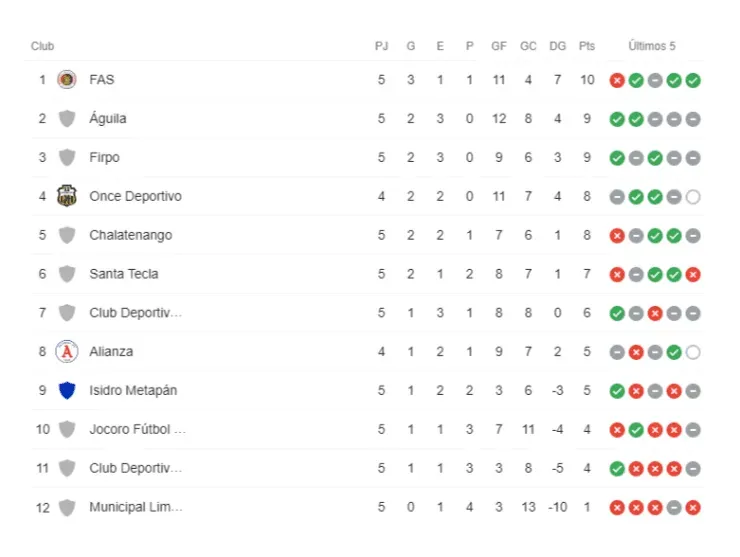Click Alianza's empty upcoming match circle
Screen dimensions: 740x557
pos(693,352)
